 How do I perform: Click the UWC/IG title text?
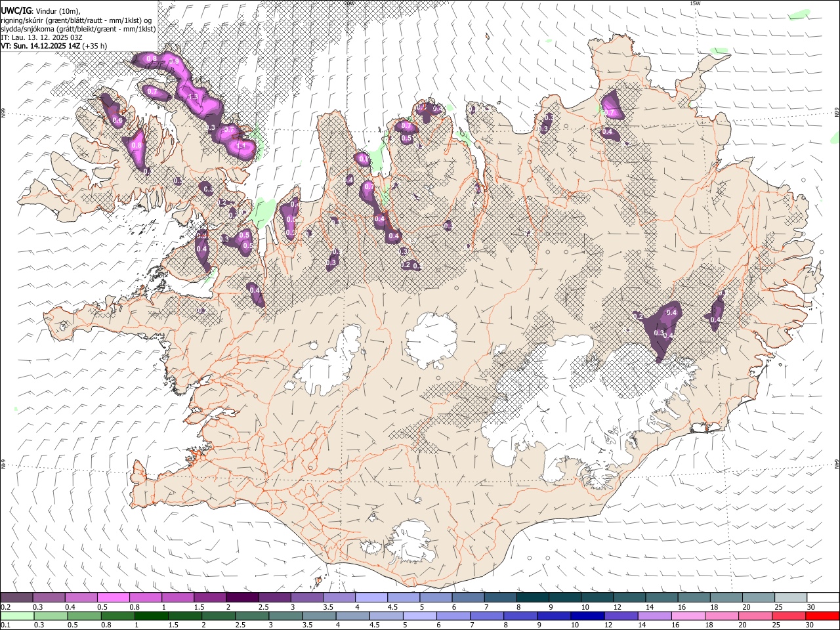click(x=16, y=10)
